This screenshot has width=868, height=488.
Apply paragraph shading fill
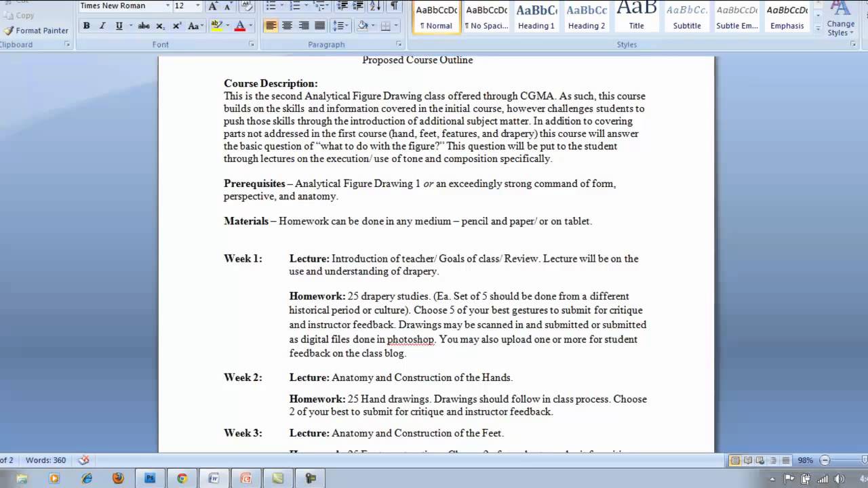[362, 26]
